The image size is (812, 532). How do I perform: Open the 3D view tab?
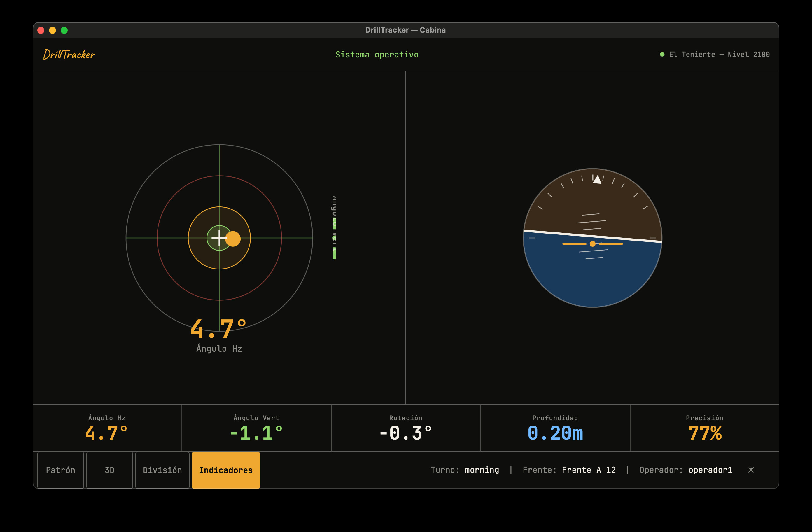[109, 470]
